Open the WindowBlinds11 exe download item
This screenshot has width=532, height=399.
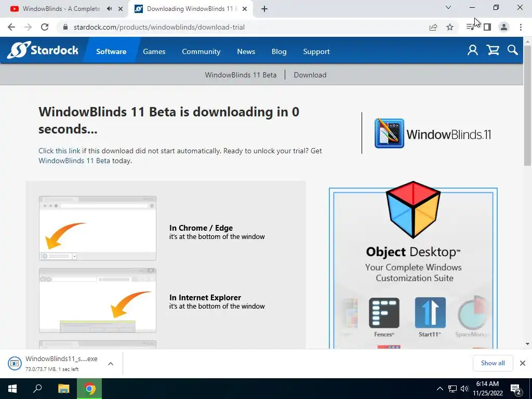(54, 363)
